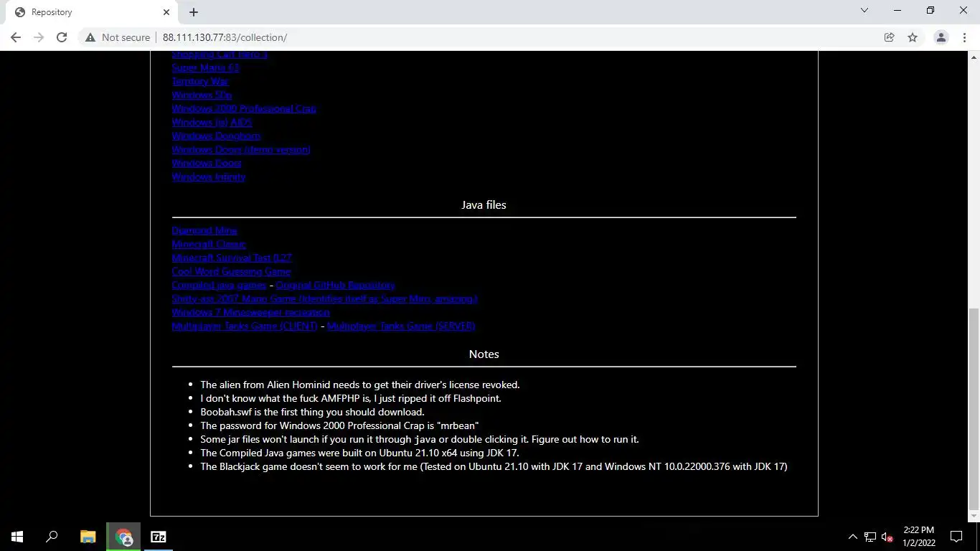Open the Minecraft Survival Test link
The width and height of the screenshot is (980, 551).
pos(232,258)
